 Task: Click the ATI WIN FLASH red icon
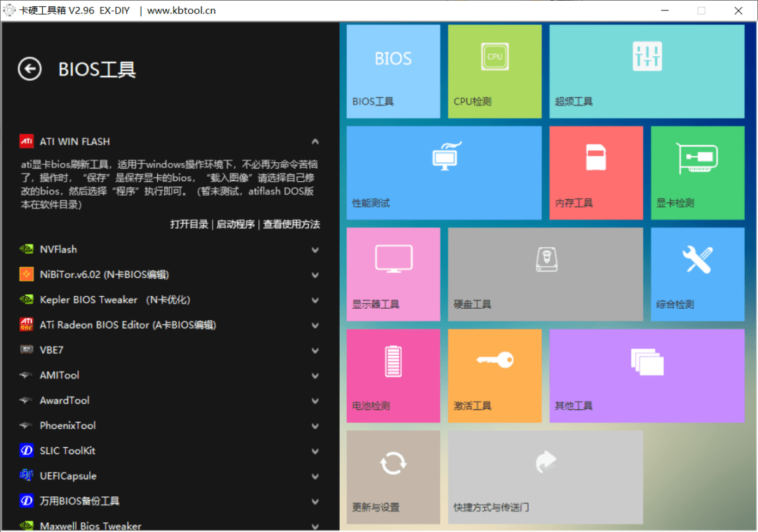pos(26,142)
